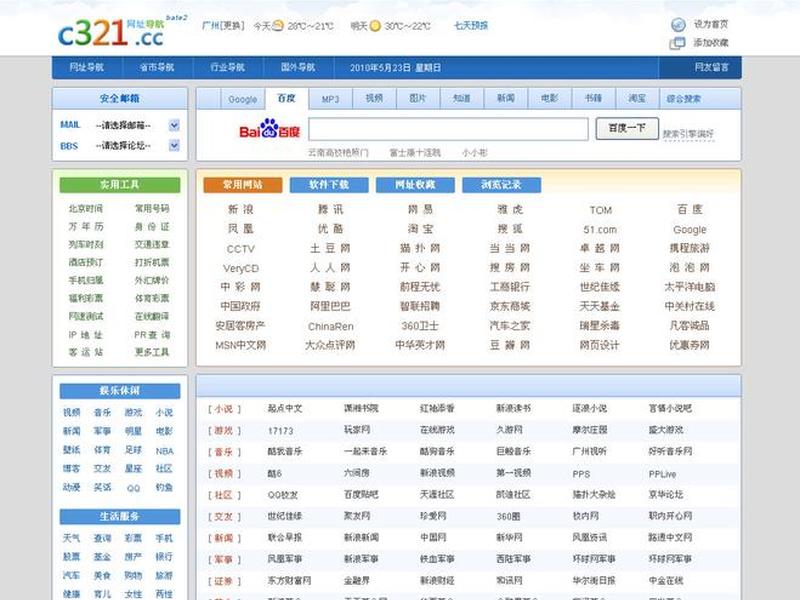The width and height of the screenshot is (800, 600).
Task: Switch to the 视频 search tab
Action: [374, 99]
